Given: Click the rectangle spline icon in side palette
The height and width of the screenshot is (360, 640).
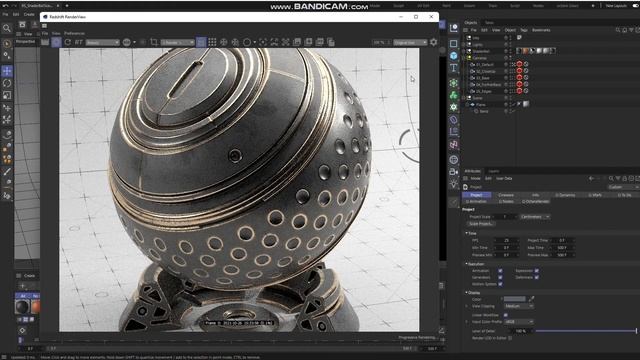Looking at the screenshot, I should pos(453,43).
